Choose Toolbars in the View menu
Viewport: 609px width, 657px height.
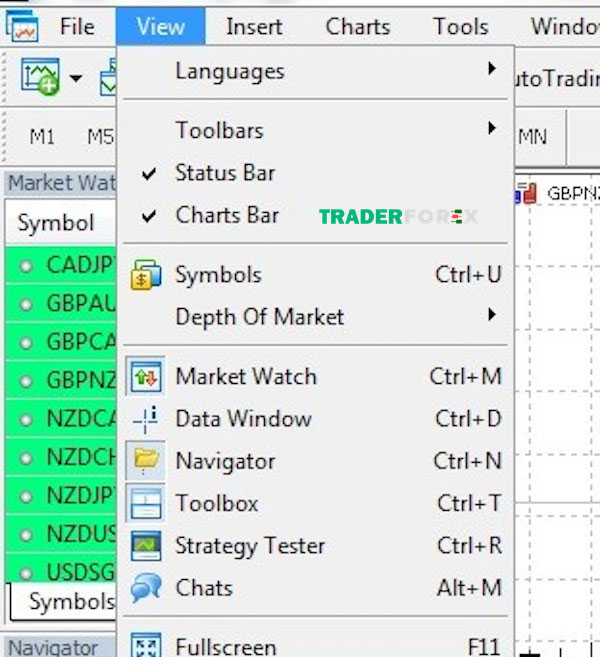315,130
